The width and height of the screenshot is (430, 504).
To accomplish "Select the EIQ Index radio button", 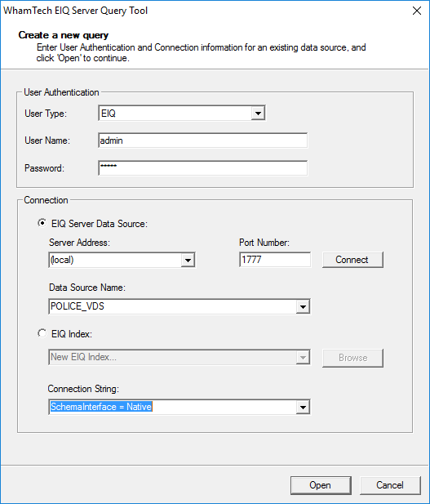I will click(42, 333).
